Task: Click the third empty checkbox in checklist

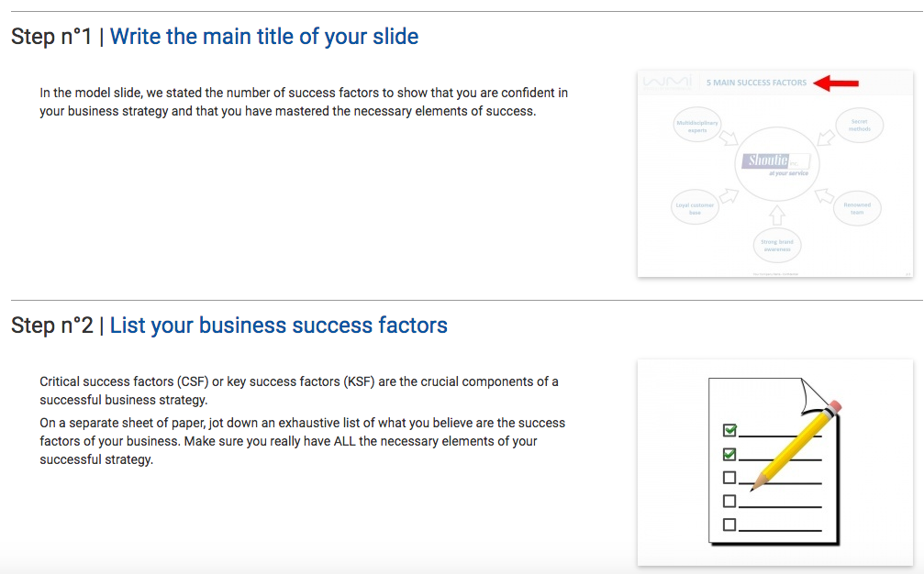Action: (x=729, y=478)
